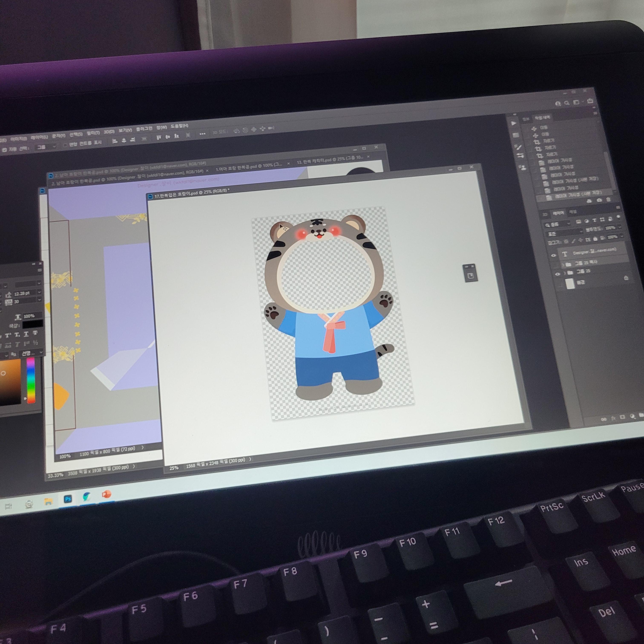The height and width of the screenshot is (644, 644).
Task: Hide the Designer text layer eye
Action: point(554,255)
